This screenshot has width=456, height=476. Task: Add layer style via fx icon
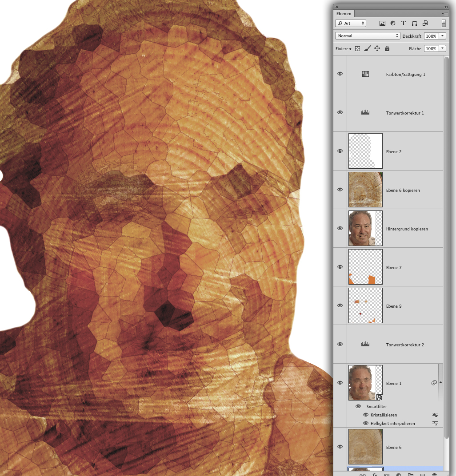pos(375,475)
